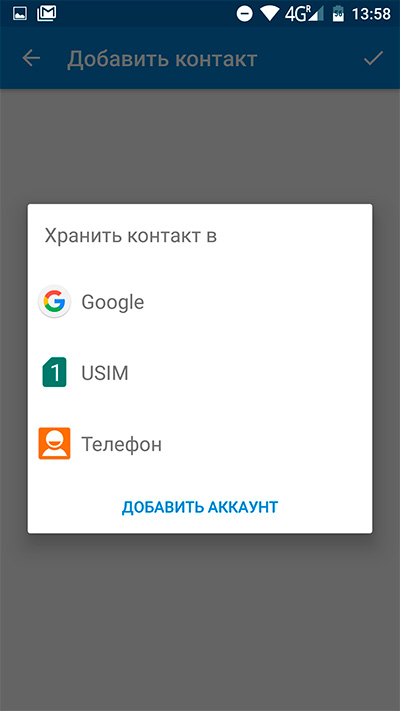Viewport: 400px width, 711px height.
Task: Tap the Wi-Fi status icon
Action: pyautogui.click(x=269, y=14)
